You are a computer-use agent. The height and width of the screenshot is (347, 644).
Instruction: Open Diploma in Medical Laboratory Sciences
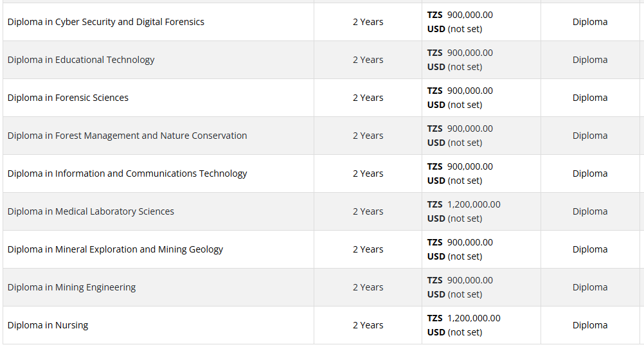pyautogui.click(x=91, y=211)
